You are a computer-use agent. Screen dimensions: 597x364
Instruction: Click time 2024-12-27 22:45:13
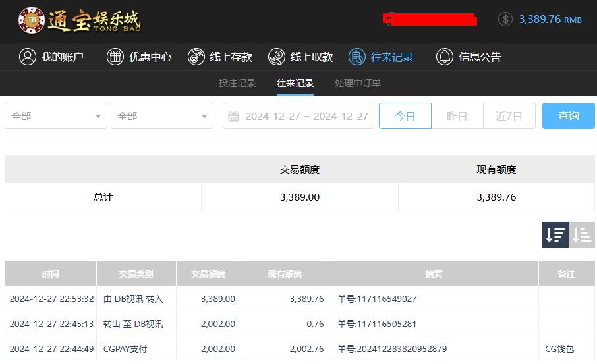51,324
